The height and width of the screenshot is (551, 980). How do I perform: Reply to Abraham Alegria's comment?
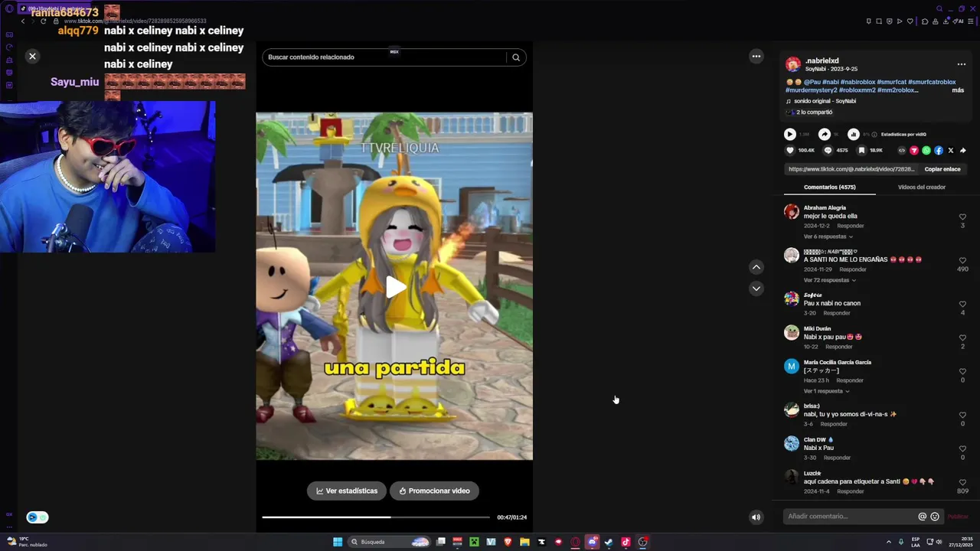(x=850, y=226)
